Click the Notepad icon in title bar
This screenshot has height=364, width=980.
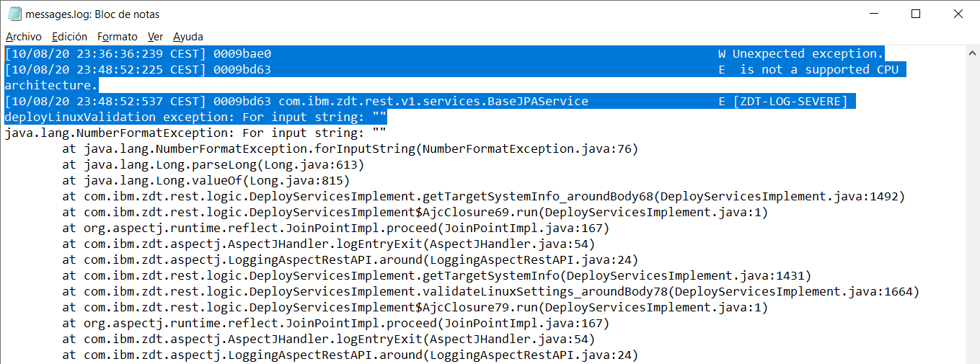coord(14,14)
